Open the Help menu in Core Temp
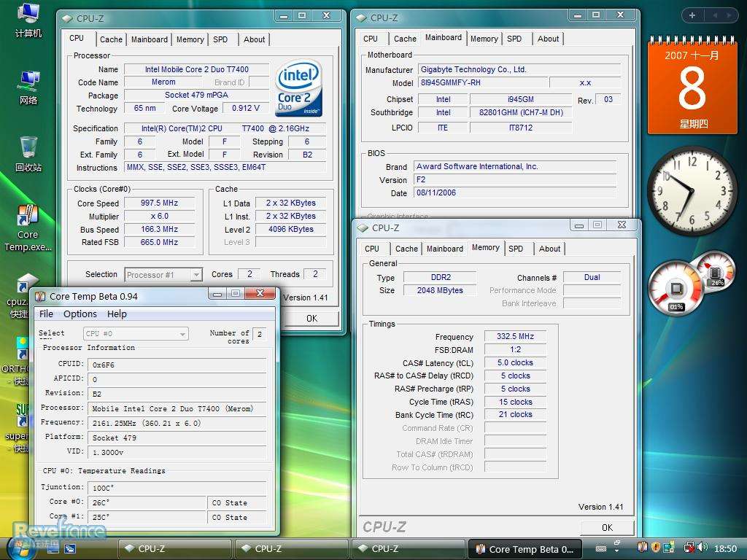Viewport: 747px width, 560px height. coord(117,314)
